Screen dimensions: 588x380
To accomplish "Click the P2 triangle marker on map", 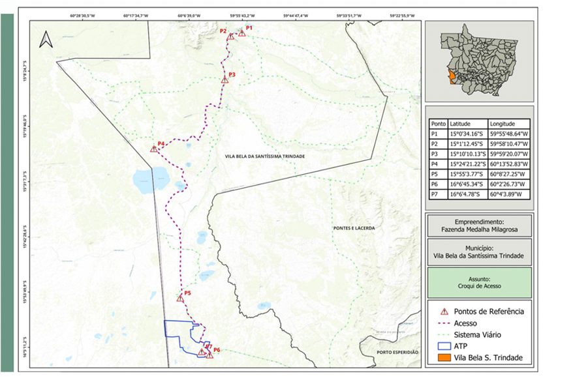I will pos(230,37).
